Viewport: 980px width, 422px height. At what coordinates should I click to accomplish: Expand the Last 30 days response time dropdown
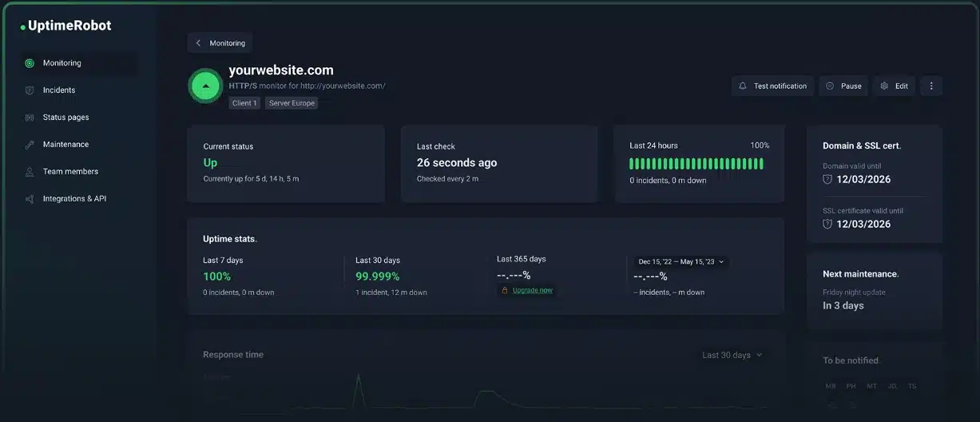point(732,355)
